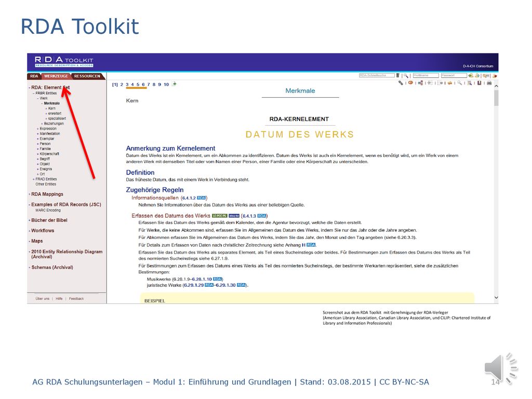Image resolution: width=532 pixels, height=399 pixels.
Task: Open Examples of RDA Records (JSC)
Action: [x=66, y=205]
